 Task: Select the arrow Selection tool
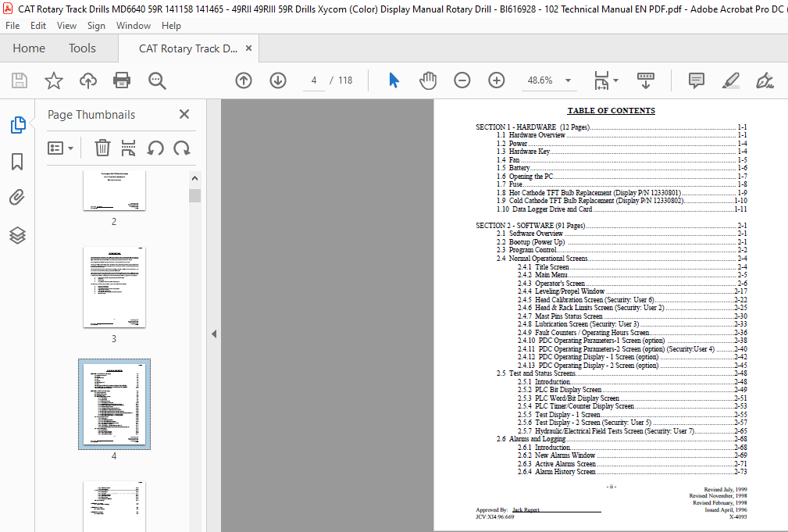click(394, 80)
